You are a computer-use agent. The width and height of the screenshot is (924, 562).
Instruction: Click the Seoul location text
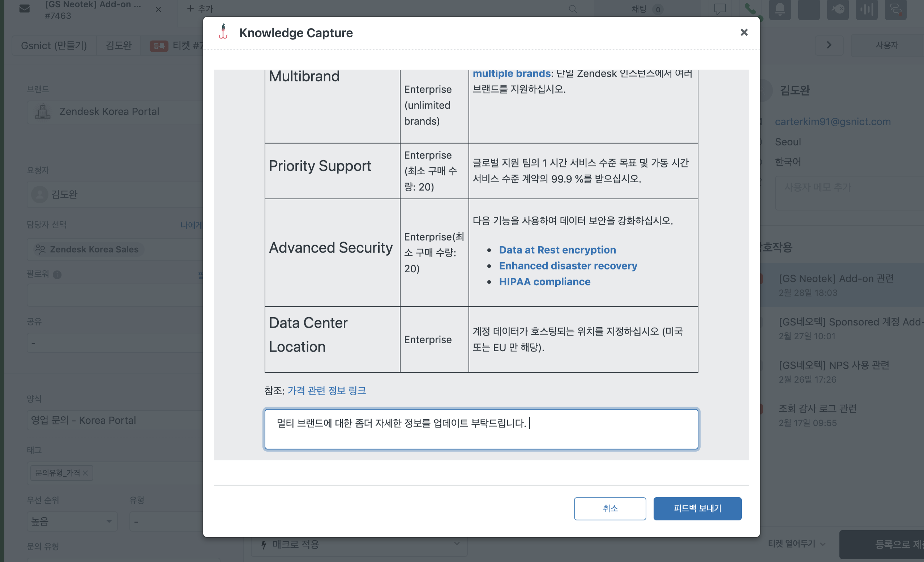click(787, 142)
